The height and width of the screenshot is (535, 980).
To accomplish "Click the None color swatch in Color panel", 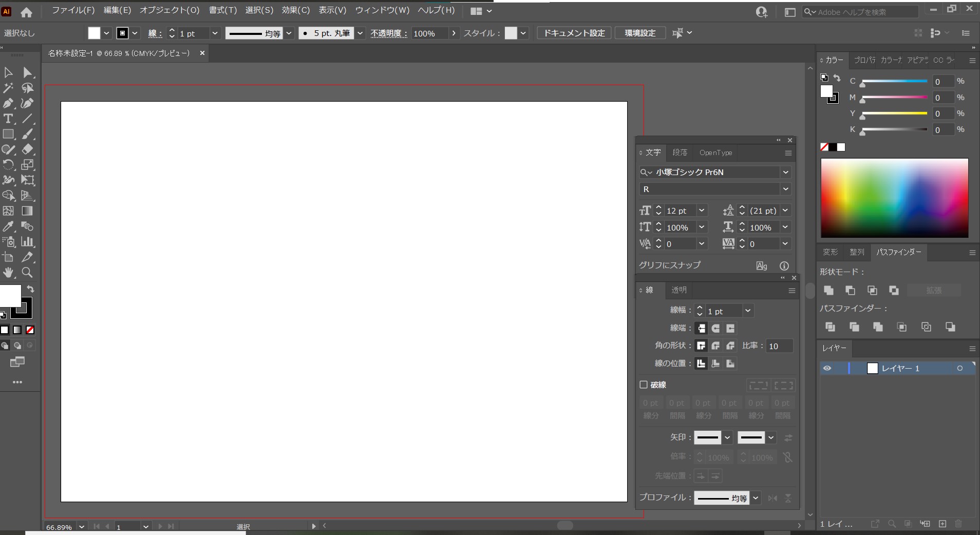I will click(x=824, y=147).
